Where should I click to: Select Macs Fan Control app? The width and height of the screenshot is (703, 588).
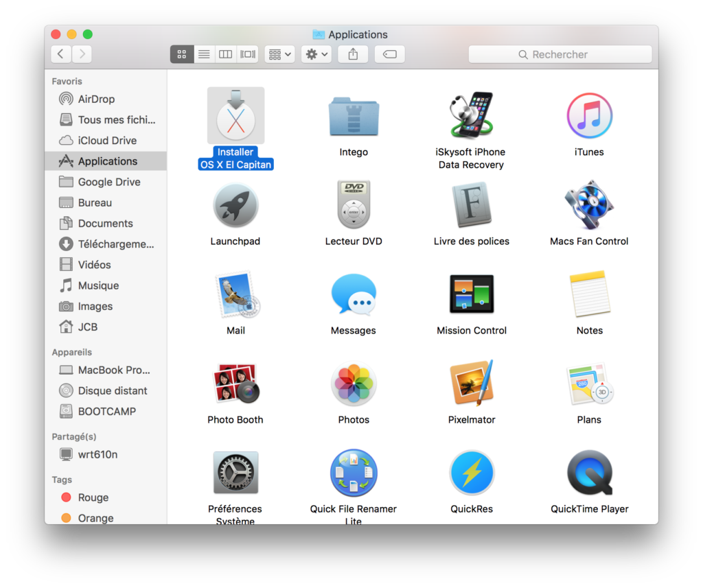589,204
